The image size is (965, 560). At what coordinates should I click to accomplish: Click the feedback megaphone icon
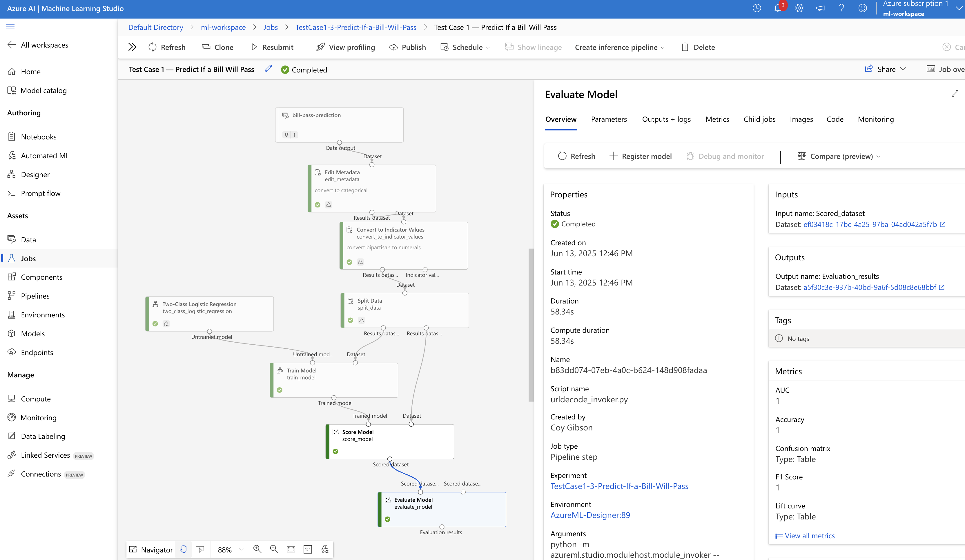tap(820, 8)
